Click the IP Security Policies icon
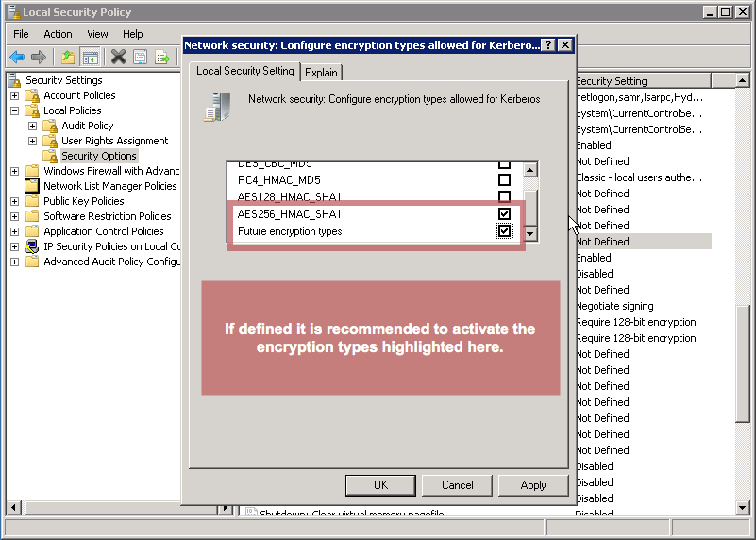This screenshot has height=540, width=756. click(32, 246)
